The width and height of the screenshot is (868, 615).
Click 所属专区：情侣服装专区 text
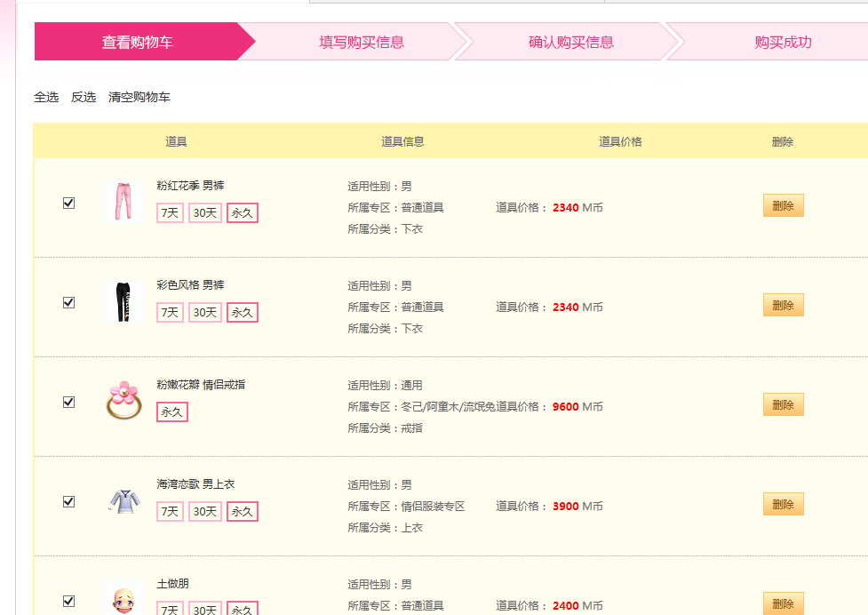pos(406,507)
